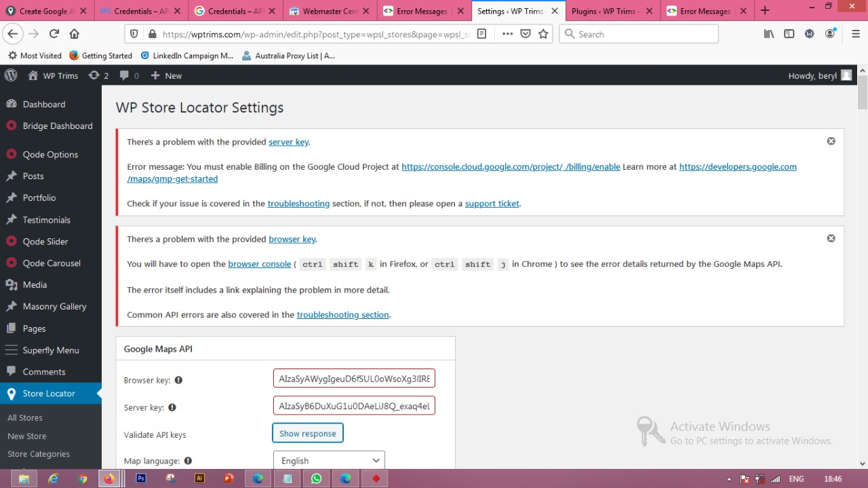Open the 'troubleshooting section' link

343,315
